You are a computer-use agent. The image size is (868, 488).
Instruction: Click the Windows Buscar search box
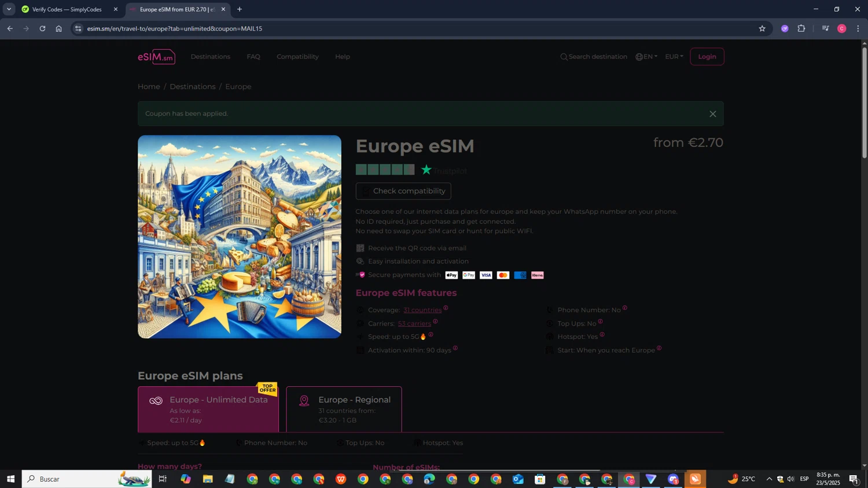pyautogui.click(x=87, y=479)
